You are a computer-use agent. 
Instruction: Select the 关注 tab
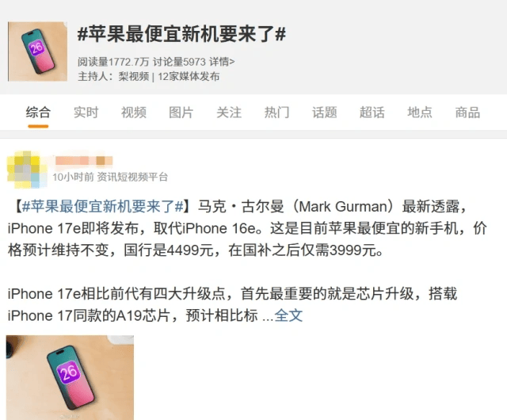(229, 113)
